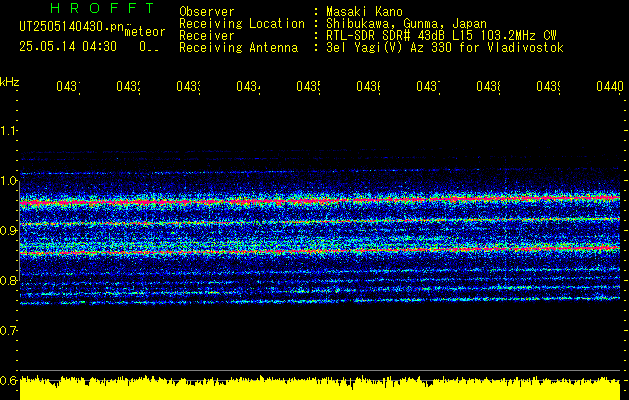Click the 1.0 kHz axis tick label
This screenshot has width=629, height=400.
coord(8,181)
